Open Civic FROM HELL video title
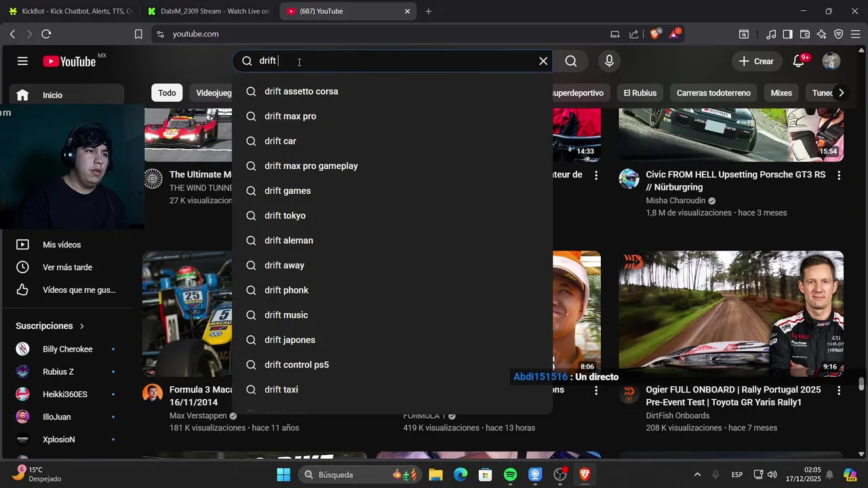 pyautogui.click(x=736, y=181)
